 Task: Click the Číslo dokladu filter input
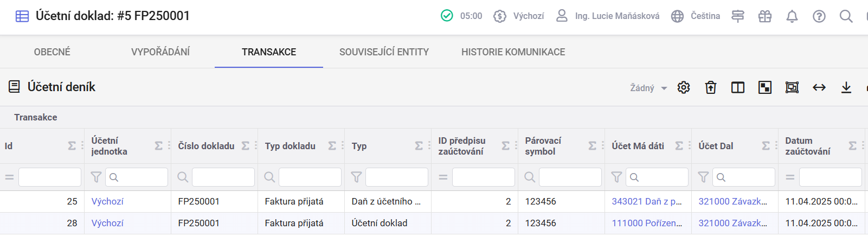tap(223, 177)
